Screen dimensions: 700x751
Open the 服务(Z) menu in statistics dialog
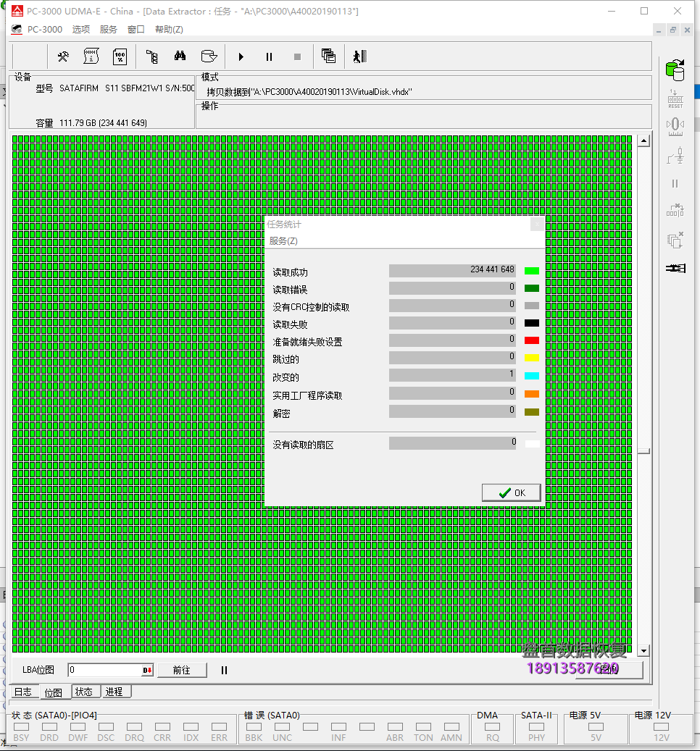(283, 241)
